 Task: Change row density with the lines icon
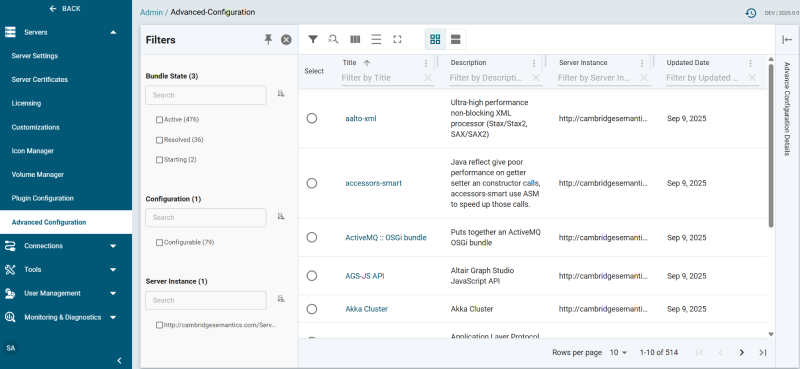(376, 39)
